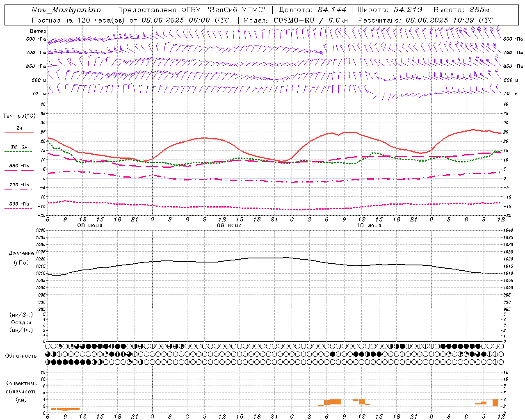This screenshot has width=525, height=420.
Task: Click the 10 м wind level label on left
Action: click(x=40, y=94)
